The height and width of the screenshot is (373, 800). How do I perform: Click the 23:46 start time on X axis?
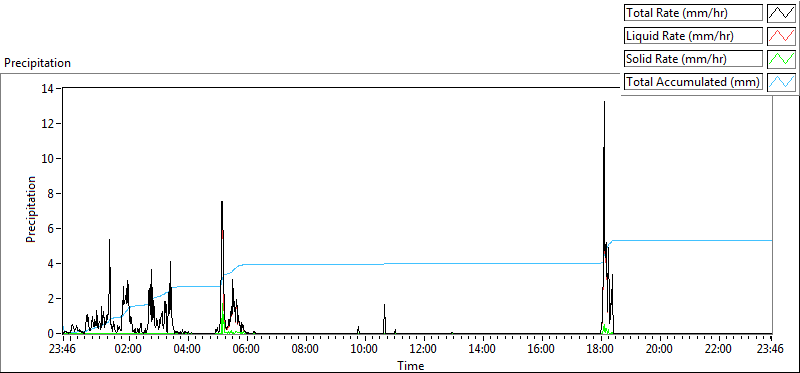click(63, 350)
